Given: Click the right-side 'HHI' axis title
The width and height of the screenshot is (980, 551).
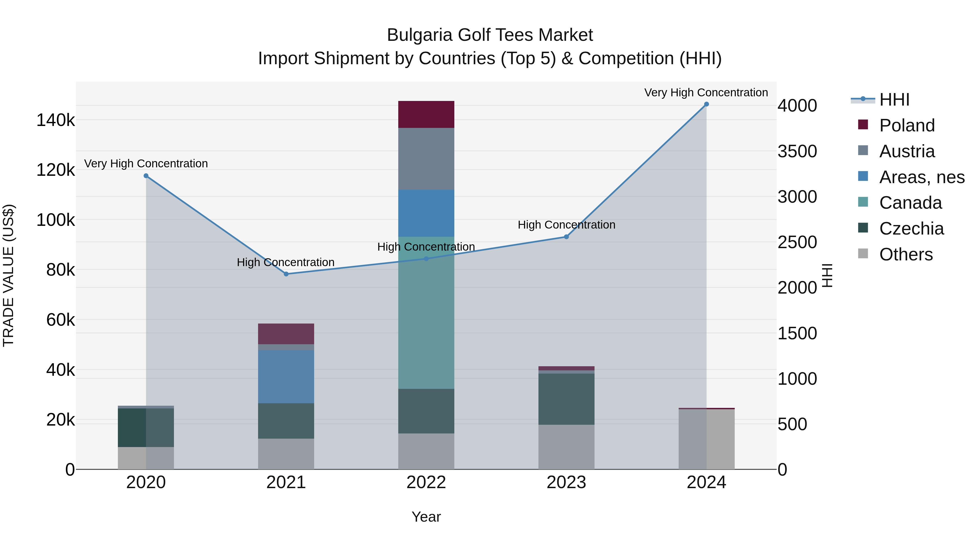Looking at the screenshot, I should [x=828, y=275].
